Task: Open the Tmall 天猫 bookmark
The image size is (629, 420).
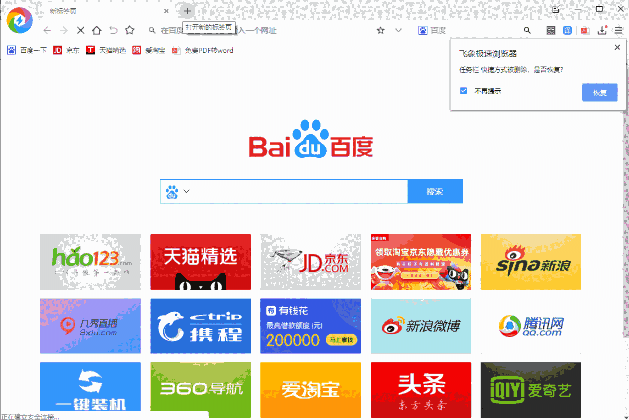Action: point(106,50)
